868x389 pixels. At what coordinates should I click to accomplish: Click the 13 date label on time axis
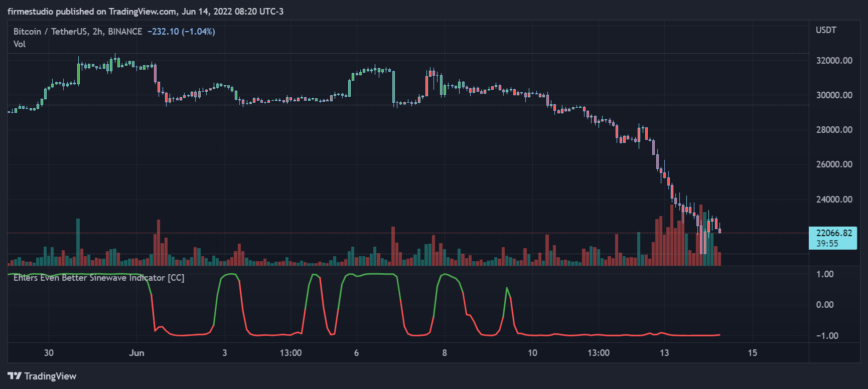(664, 353)
